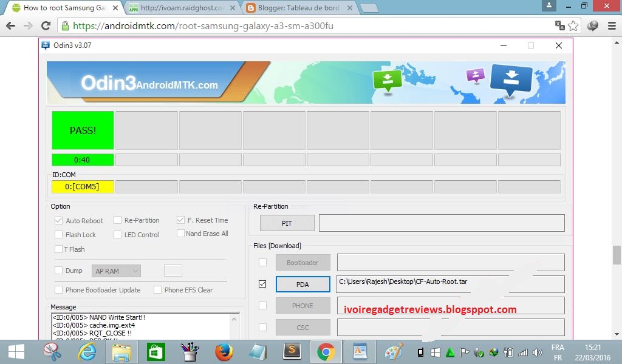
Task: Enable the T Flash checkbox
Action: click(x=58, y=249)
